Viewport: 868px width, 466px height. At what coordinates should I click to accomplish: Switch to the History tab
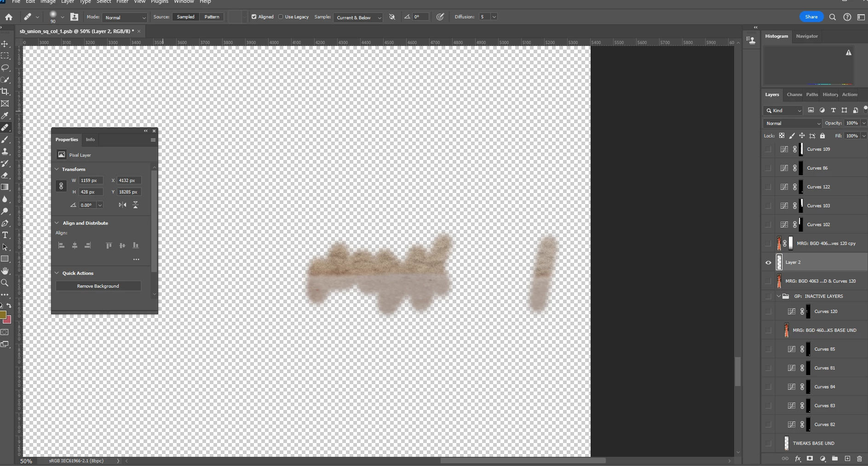tap(830, 95)
